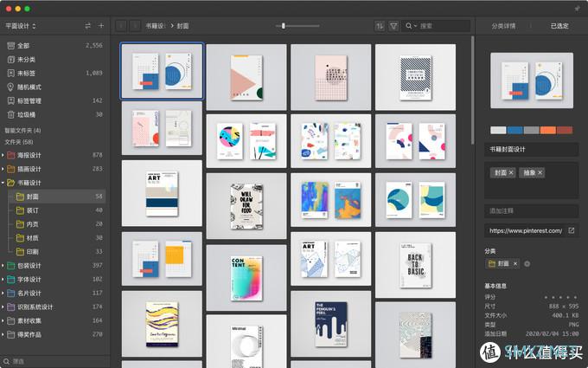Select the yellow wavy stripes cover thumbnail
Image resolution: width=588 pixels, height=368 pixels.
point(162,324)
